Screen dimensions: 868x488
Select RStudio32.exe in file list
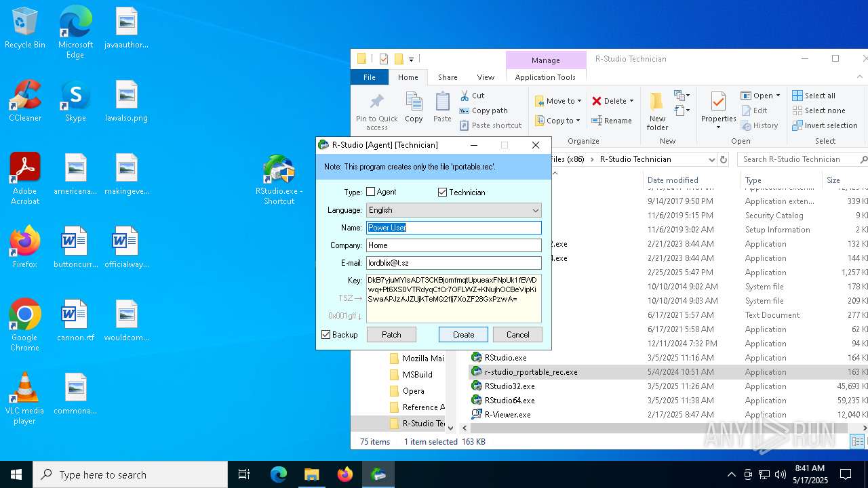509,386
